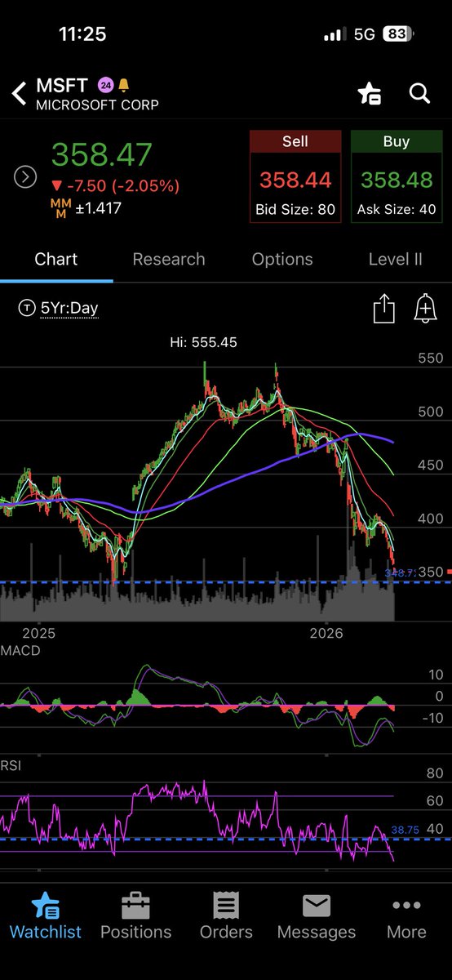Tap the clock reading 11:25

(x=83, y=35)
